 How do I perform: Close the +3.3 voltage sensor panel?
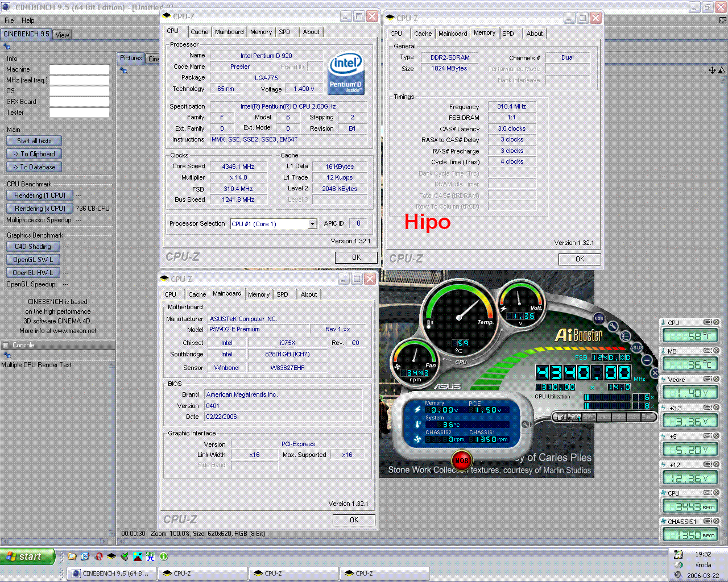pyautogui.click(x=717, y=408)
